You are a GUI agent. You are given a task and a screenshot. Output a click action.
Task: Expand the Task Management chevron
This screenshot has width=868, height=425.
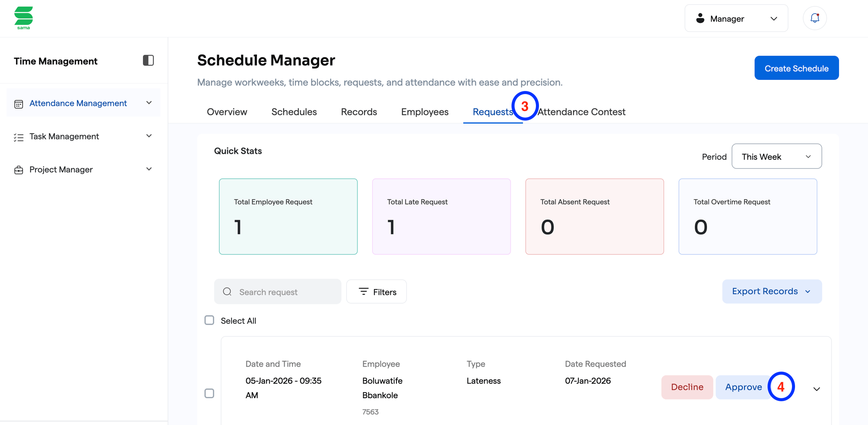tap(149, 136)
